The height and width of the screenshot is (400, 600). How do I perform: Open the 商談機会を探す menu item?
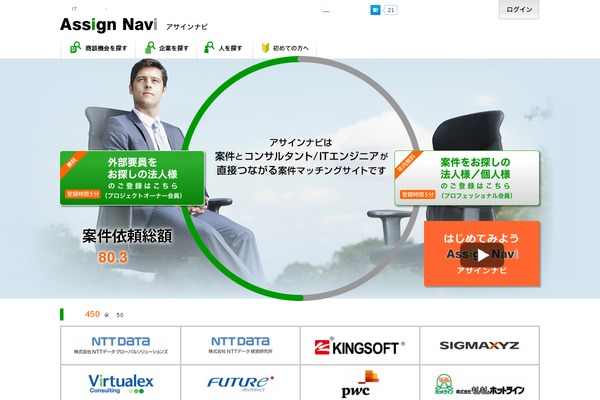pos(98,48)
